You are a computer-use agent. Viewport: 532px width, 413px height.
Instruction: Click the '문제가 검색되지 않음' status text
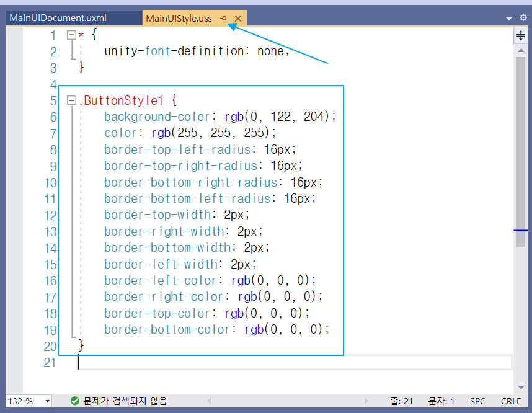[125, 401]
